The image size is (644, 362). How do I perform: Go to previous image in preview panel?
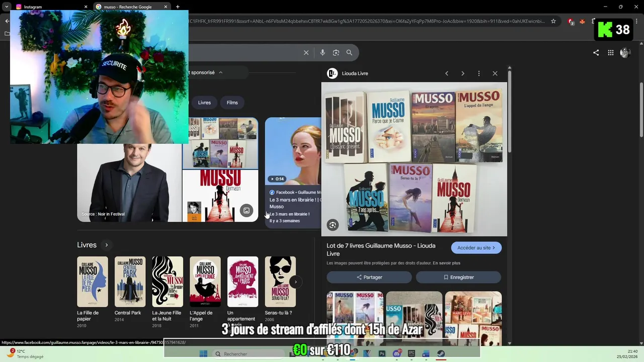pyautogui.click(x=446, y=73)
